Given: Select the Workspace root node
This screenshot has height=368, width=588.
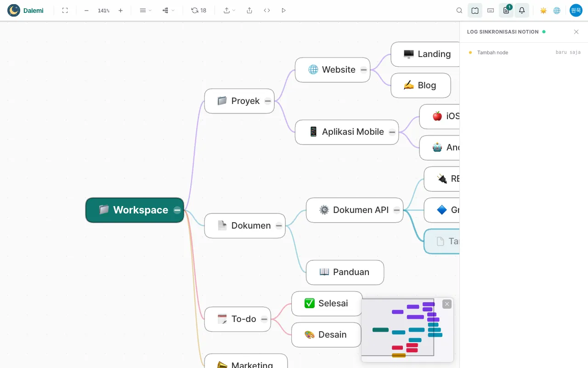Looking at the screenshot, I should coord(135,210).
